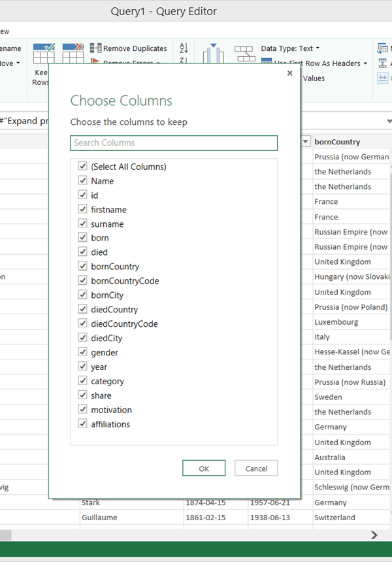Screen dimensions: 392x562
Task: Click the Remove Duplicates icon
Action: tap(95, 48)
